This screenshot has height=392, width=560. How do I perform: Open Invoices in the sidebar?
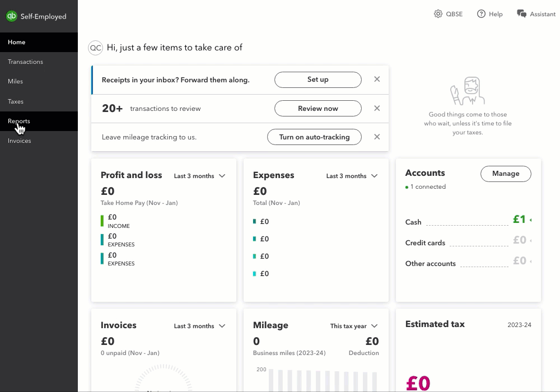39,141
